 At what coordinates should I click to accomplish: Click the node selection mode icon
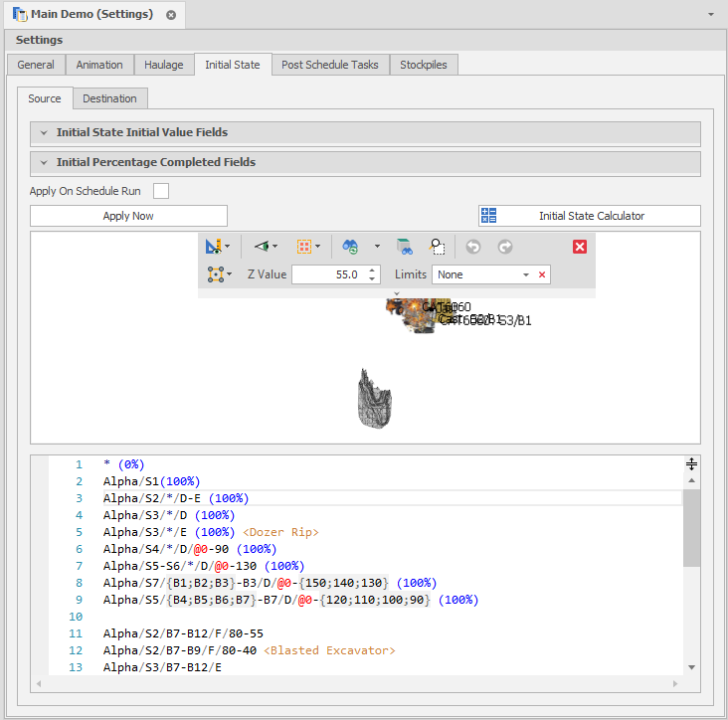214,274
